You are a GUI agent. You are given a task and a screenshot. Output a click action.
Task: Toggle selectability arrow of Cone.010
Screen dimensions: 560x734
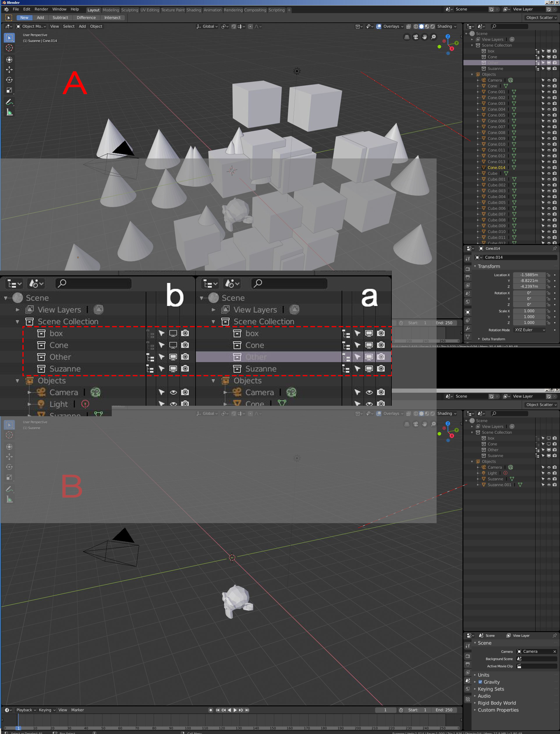pos(543,144)
